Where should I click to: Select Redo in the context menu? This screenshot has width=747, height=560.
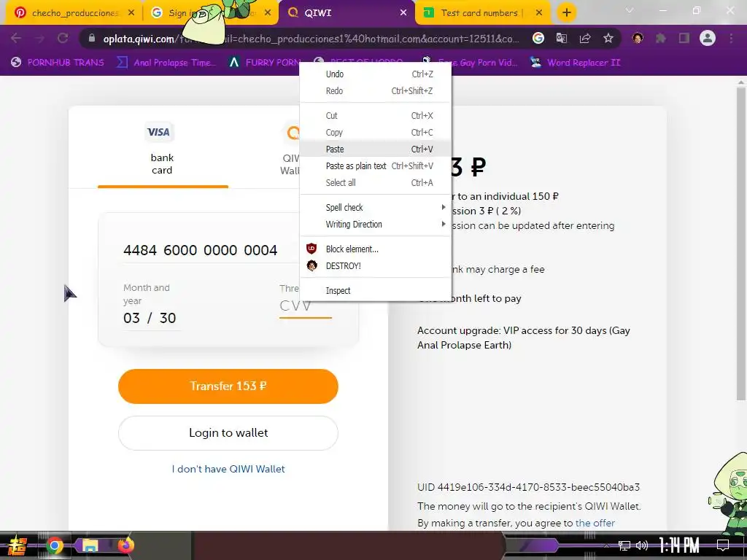[376, 90]
